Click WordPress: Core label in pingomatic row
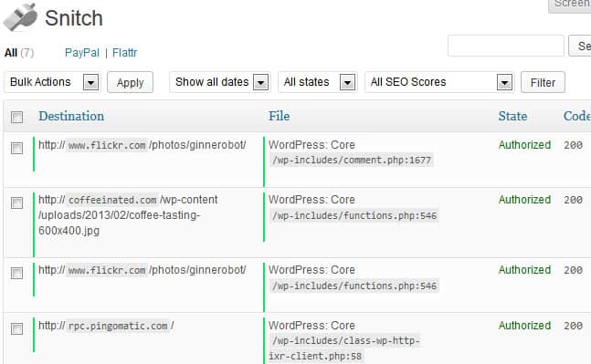 click(x=311, y=326)
